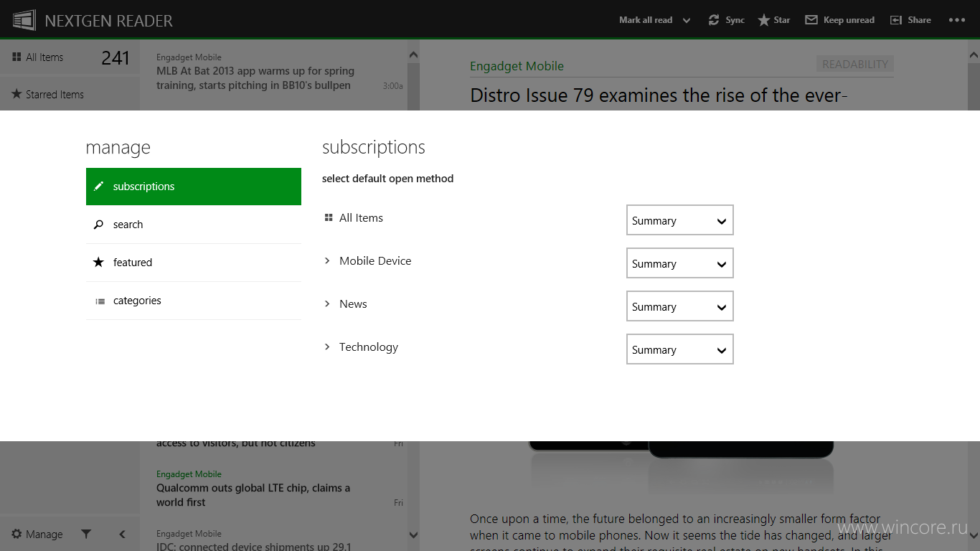This screenshot has width=980, height=551.
Task: Collapse the sidebar with the left arrow
Action: point(122,534)
